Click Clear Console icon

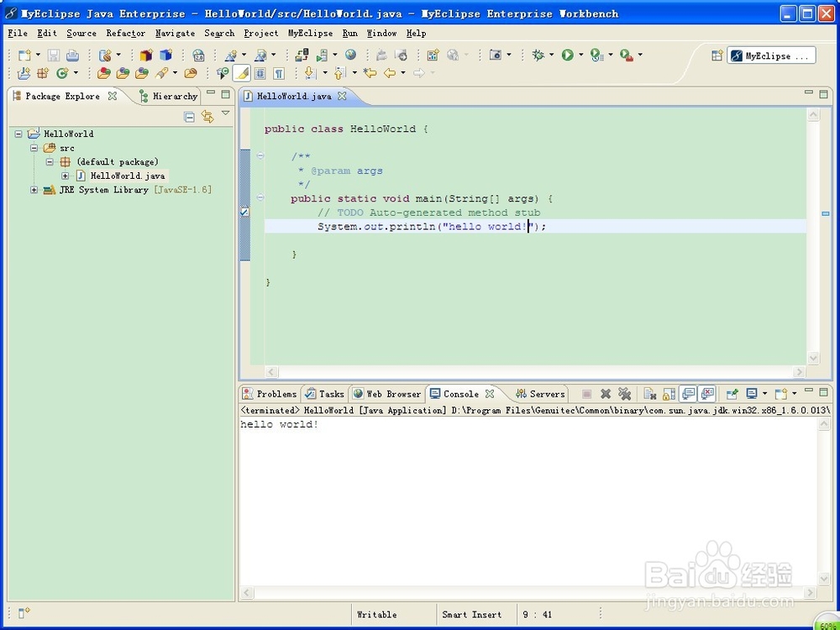point(650,394)
